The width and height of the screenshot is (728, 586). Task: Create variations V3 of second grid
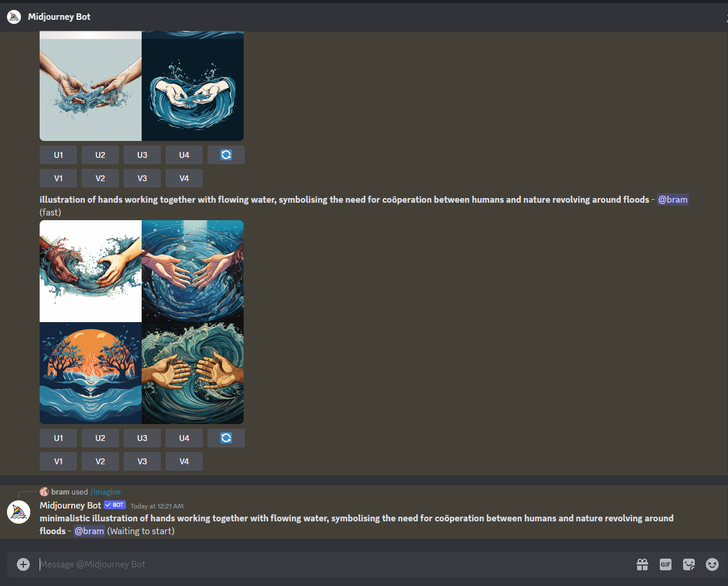pyautogui.click(x=142, y=461)
